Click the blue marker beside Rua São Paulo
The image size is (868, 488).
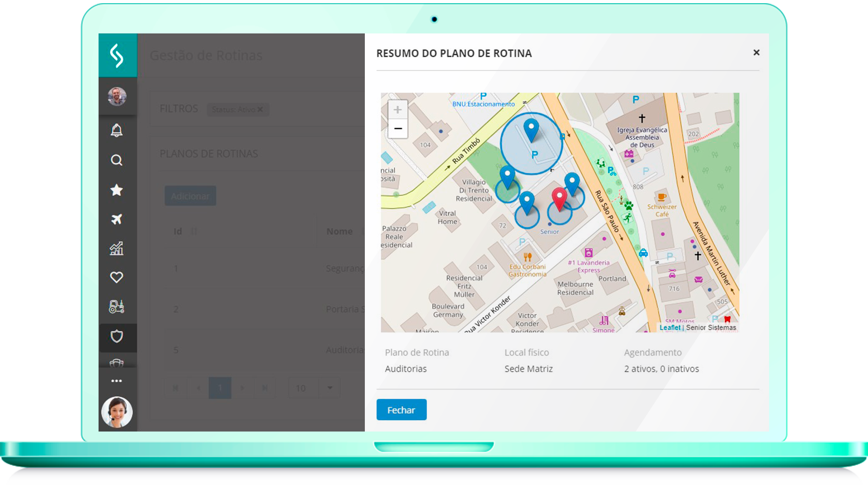tap(572, 184)
